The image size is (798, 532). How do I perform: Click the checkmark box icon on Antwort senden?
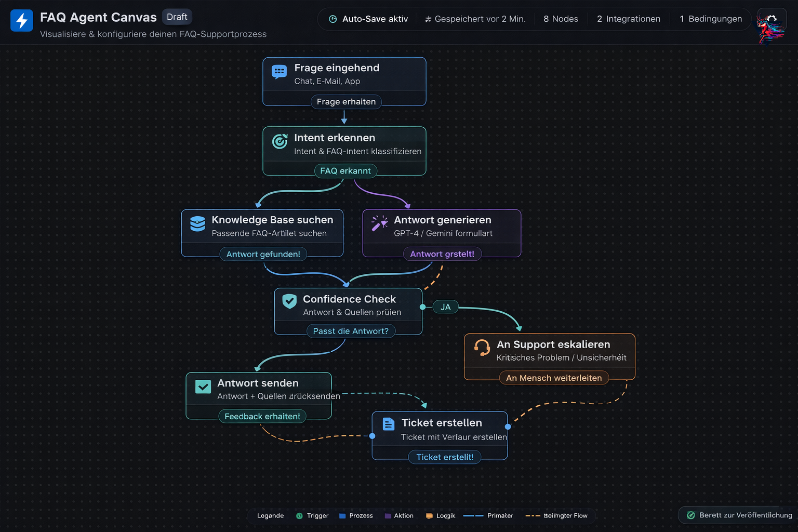(203, 387)
